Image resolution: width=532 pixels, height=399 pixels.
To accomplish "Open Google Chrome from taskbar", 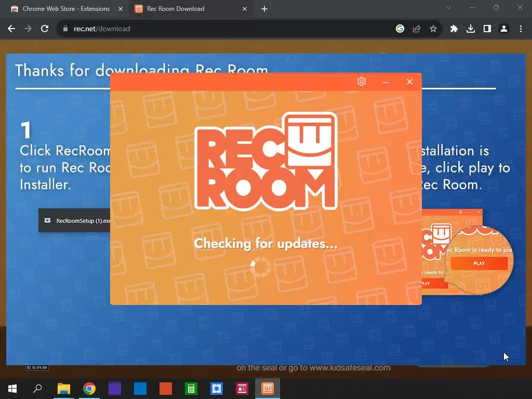I will pyautogui.click(x=89, y=389).
